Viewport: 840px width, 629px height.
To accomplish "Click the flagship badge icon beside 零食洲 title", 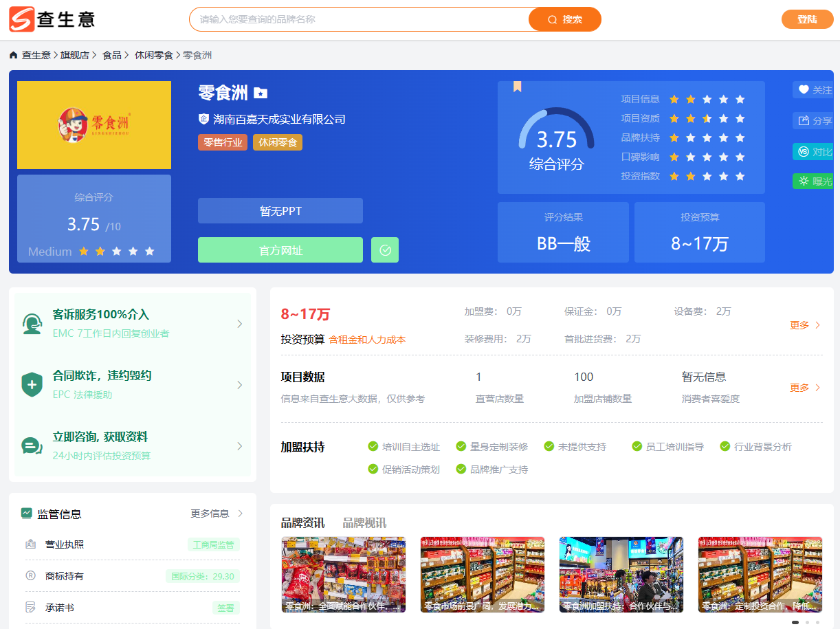I will [261, 92].
